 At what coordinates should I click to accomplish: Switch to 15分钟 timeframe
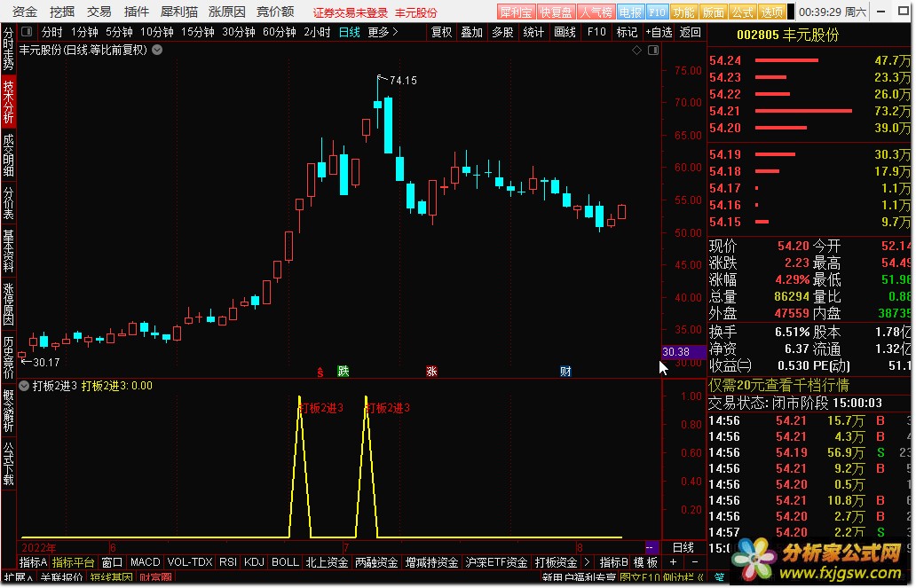[x=197, y=32]
